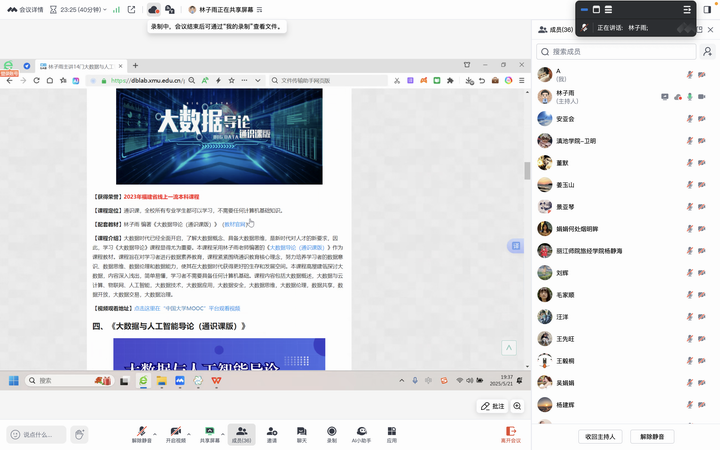Screen dimensions: 720x450
Task: Click the invite member icon beside search
Action: point(707,51)
